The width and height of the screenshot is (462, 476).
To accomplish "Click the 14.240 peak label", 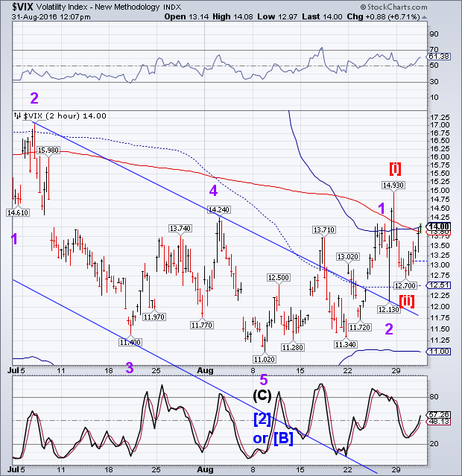I will (x=218, y=209).
